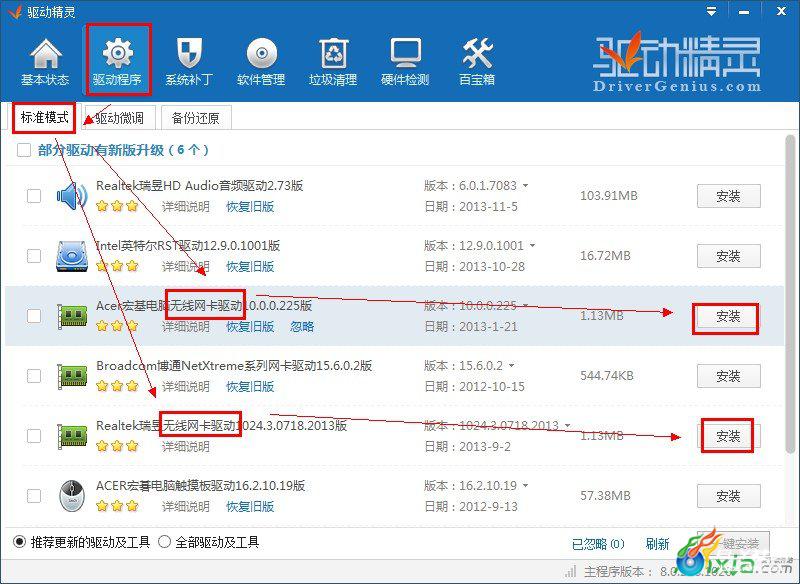Click 忽略 for Acer 无线网卡 driver

click(302, 326)
